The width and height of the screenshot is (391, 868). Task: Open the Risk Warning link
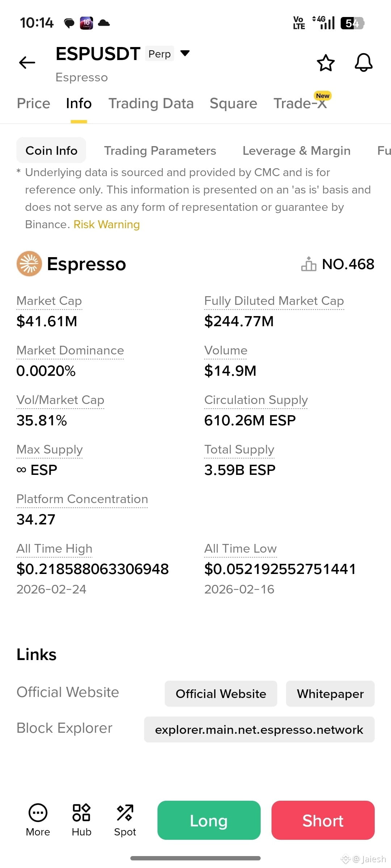[106, 224]
